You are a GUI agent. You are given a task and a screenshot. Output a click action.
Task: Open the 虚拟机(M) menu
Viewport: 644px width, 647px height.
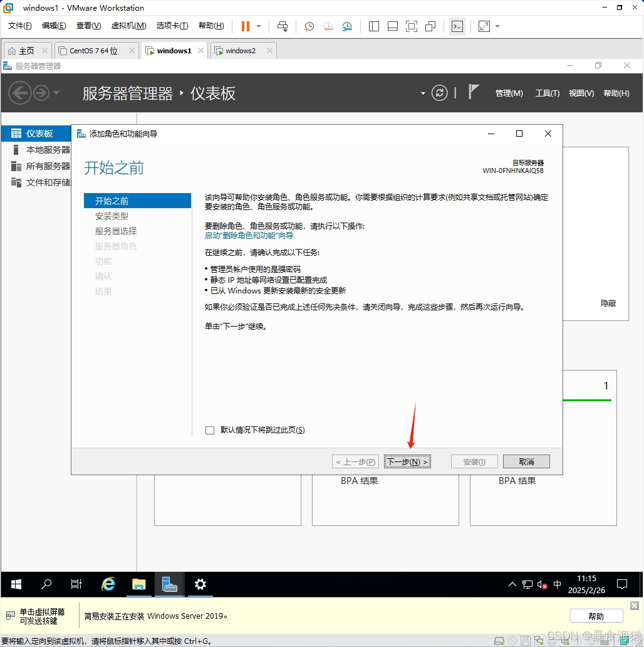(128, 26)
